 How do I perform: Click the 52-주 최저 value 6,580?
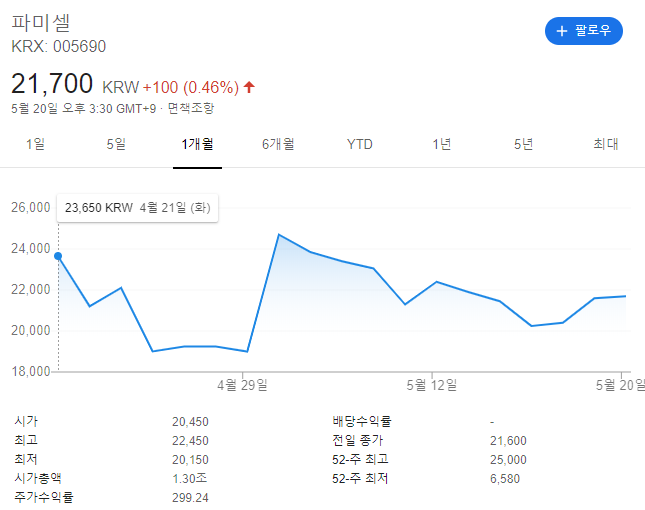[x=505, y=479]
